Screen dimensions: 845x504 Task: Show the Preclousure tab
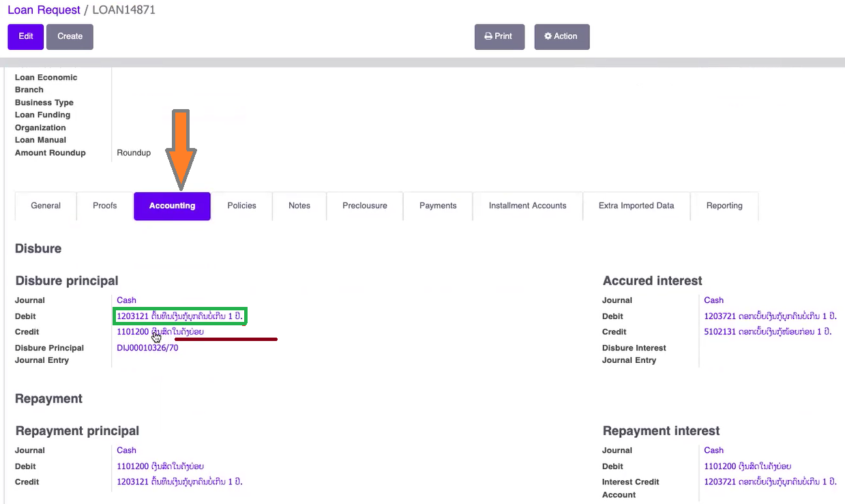click(365, 206)
